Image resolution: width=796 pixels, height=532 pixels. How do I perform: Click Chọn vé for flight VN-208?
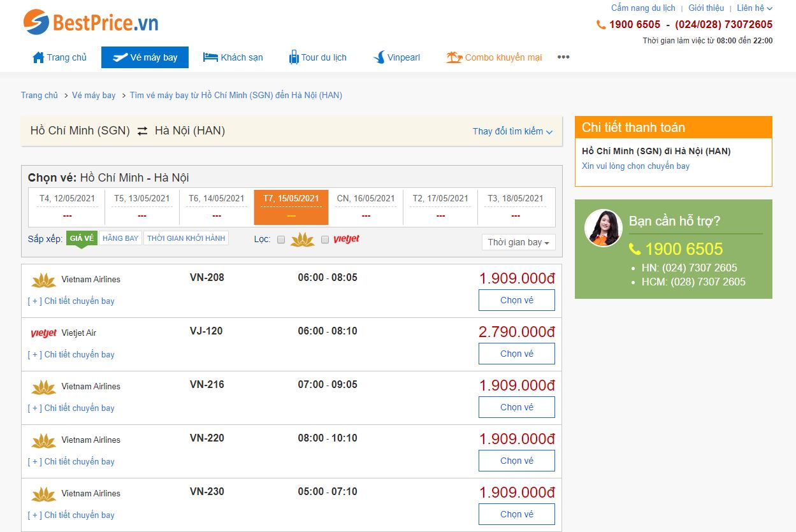pos(517,300)
